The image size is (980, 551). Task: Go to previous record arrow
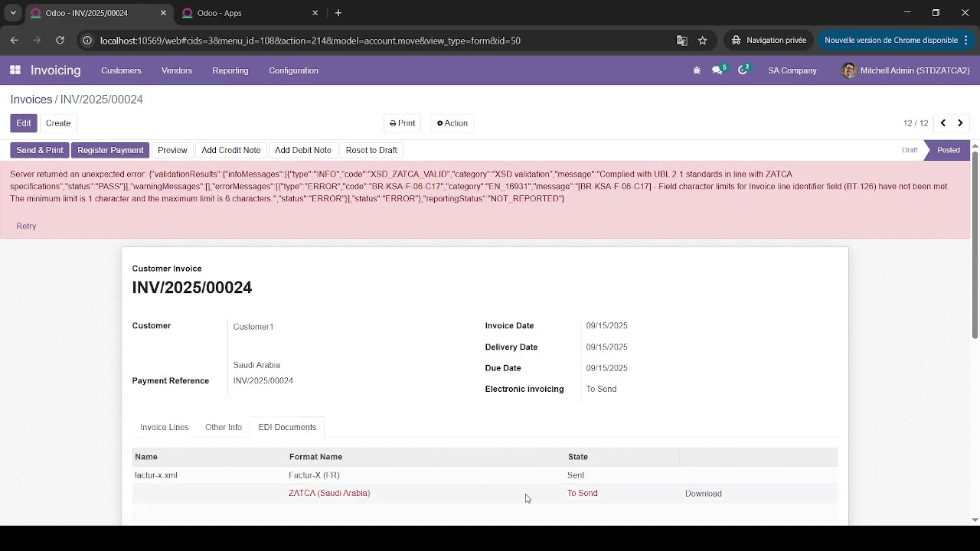click(943, 123)
